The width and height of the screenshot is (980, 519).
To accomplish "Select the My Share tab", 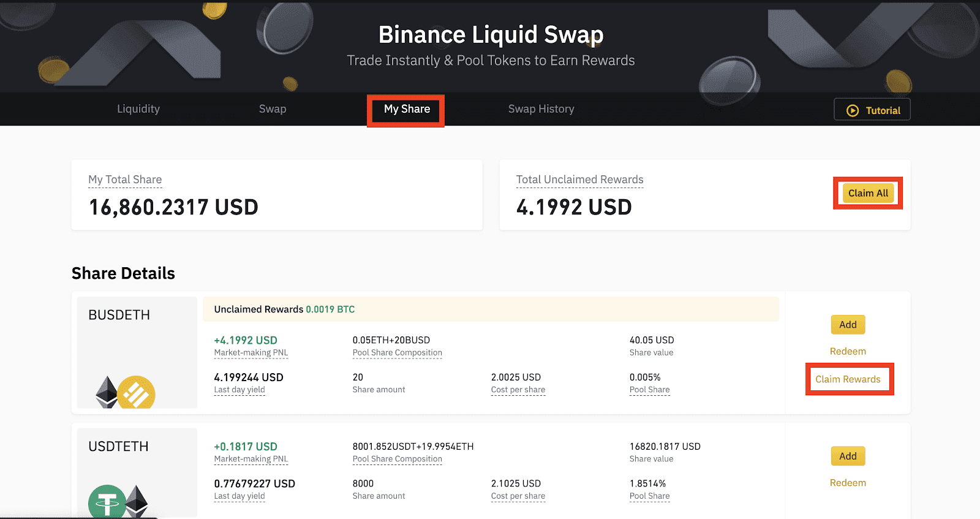I will coord(407,109).
